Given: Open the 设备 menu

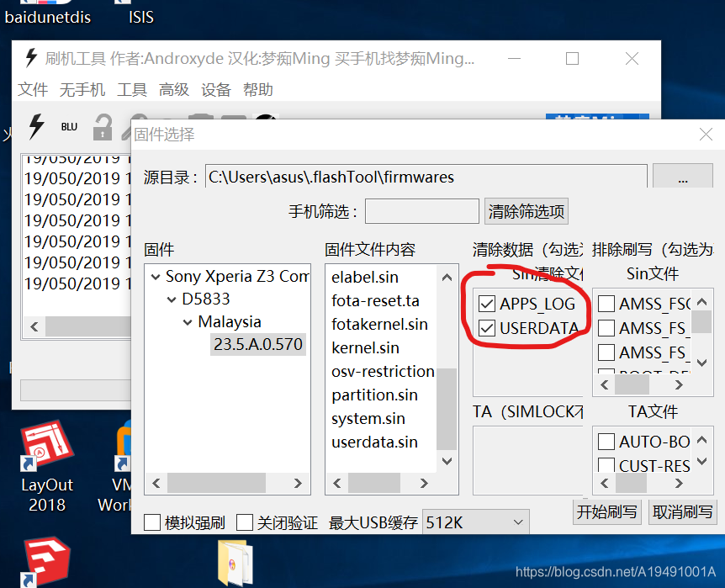Looking at the screenshot, I should pyautogui.click(x=216, y=89).
